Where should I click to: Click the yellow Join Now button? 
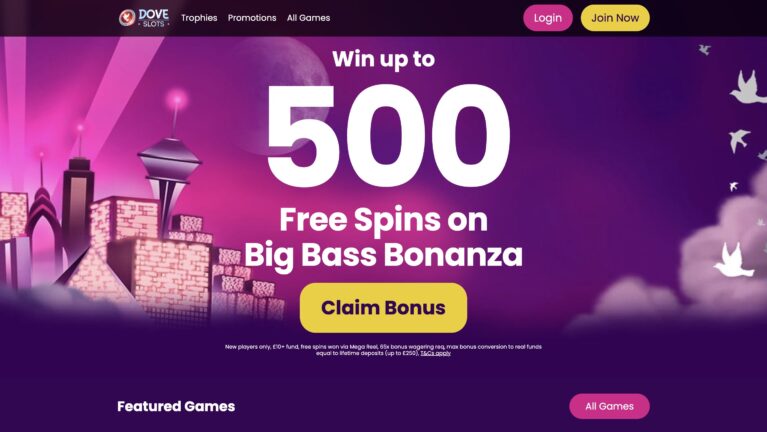(x=615, y=18)
